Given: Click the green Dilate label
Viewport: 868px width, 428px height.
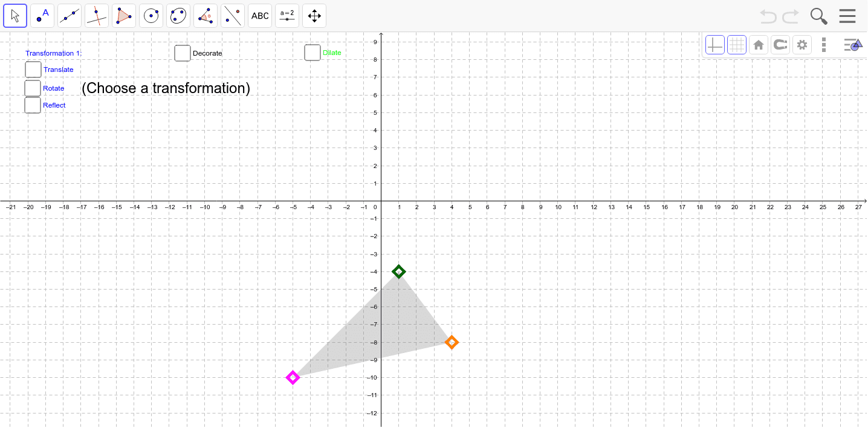Looking at the screenshot, I should click(332, 53).
